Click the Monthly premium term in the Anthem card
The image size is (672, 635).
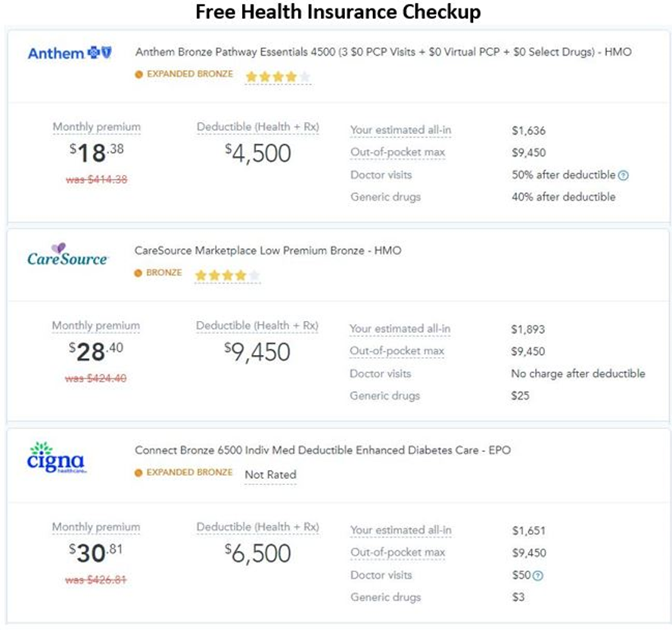[96, 126]
